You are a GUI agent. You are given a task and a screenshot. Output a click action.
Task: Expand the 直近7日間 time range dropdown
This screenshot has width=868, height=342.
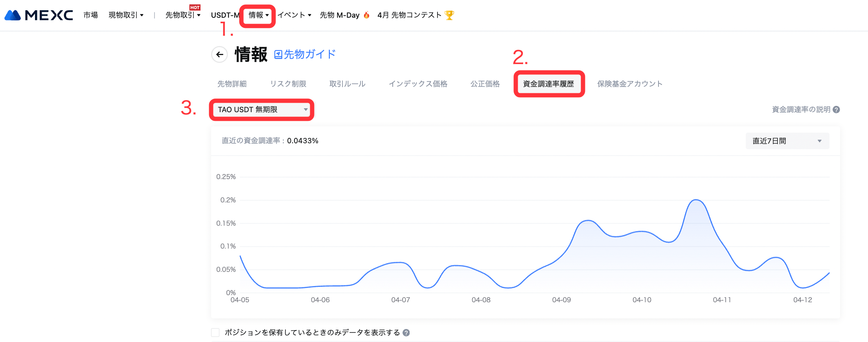click(787, 141)
